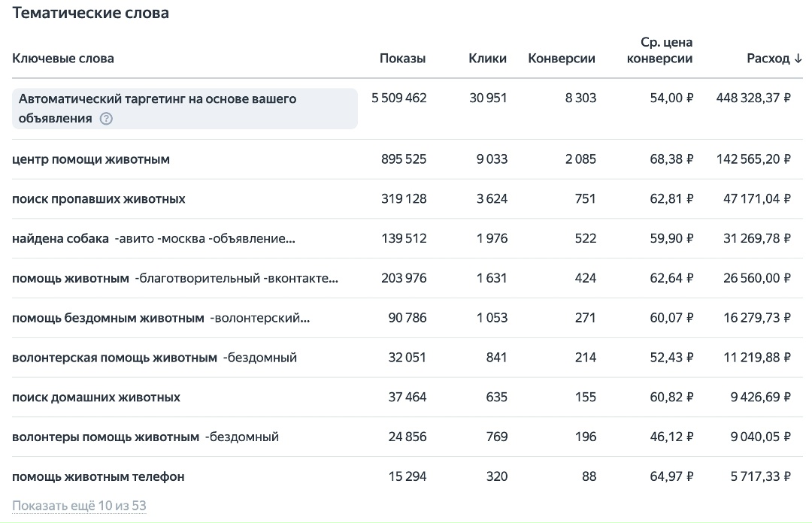Click the help icon beside automatic targeting
The width and height of the screenshot is (812, 523).
pyautogui.click(x=106, y=119)
